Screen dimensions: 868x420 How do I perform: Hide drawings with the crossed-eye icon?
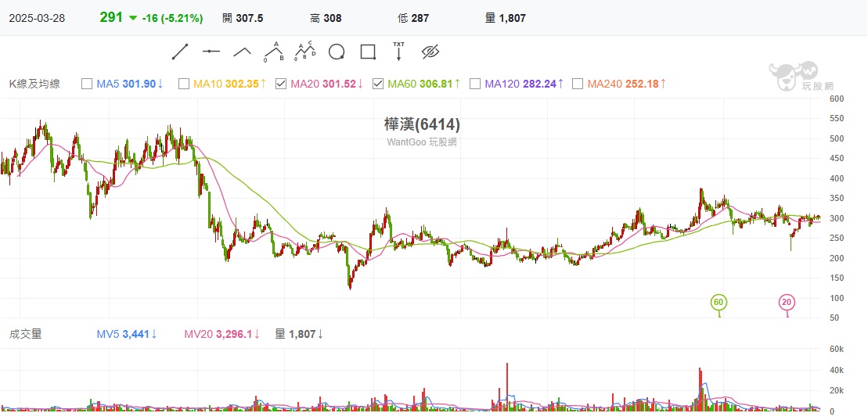[430, 52]
